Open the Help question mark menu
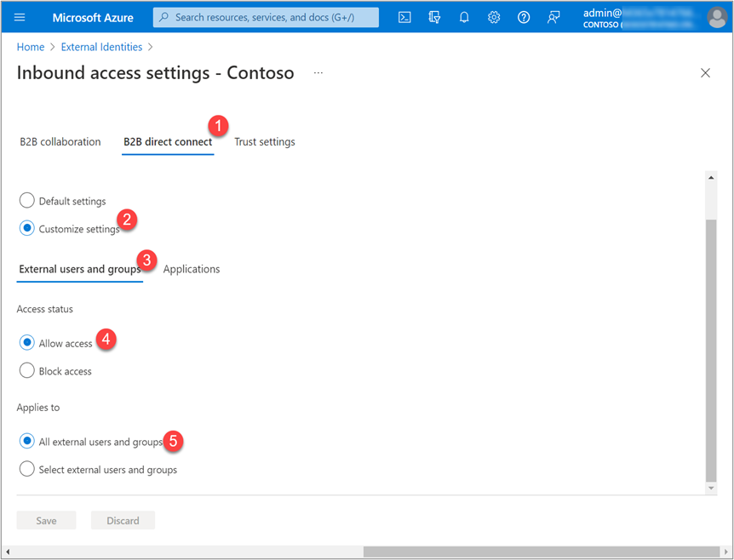734x560 pixels. (524, 17)
